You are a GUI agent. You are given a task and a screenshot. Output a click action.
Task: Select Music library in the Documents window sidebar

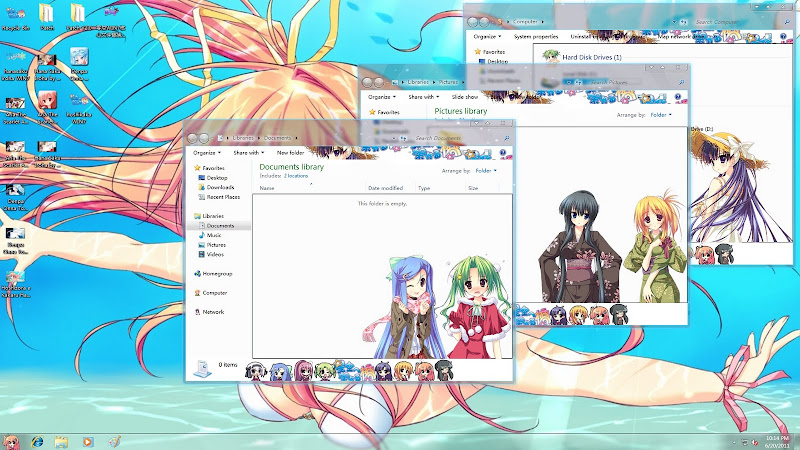point(210,235)
